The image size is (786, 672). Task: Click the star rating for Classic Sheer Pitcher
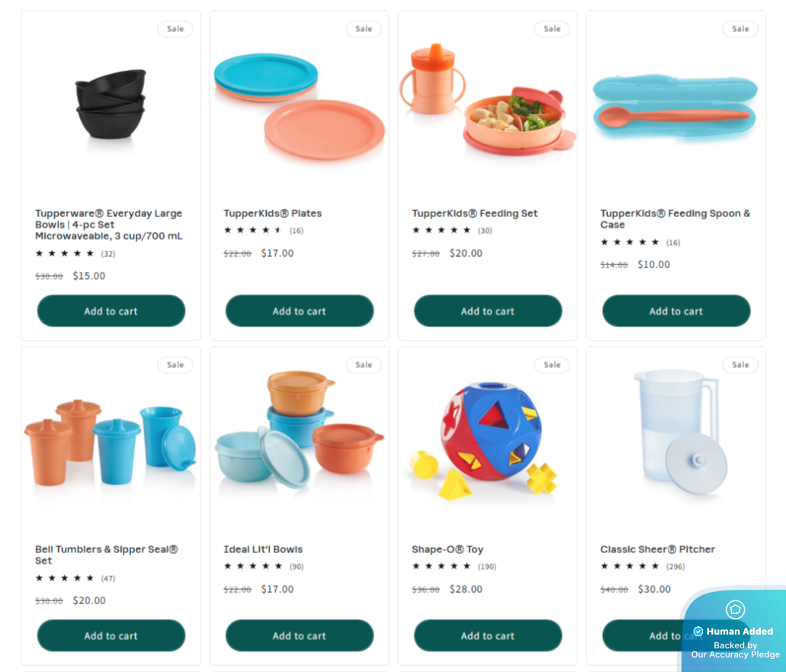[x=630, y=566]
